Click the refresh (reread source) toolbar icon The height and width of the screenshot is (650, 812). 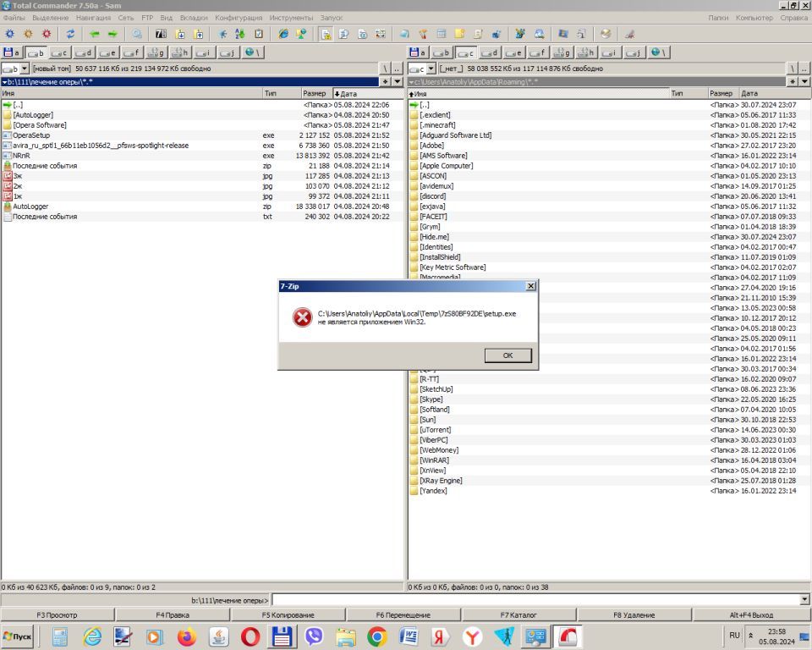click(x=70, y=34)
